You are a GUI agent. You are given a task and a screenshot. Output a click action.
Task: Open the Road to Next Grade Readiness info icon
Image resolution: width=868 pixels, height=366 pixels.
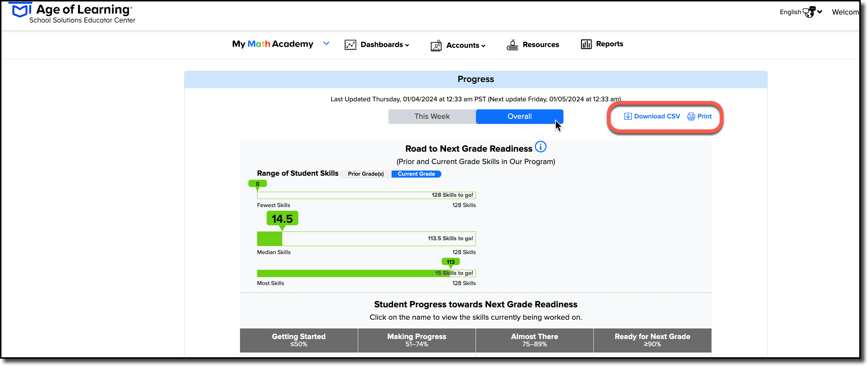pyautogui.click(x=540, y=147)
